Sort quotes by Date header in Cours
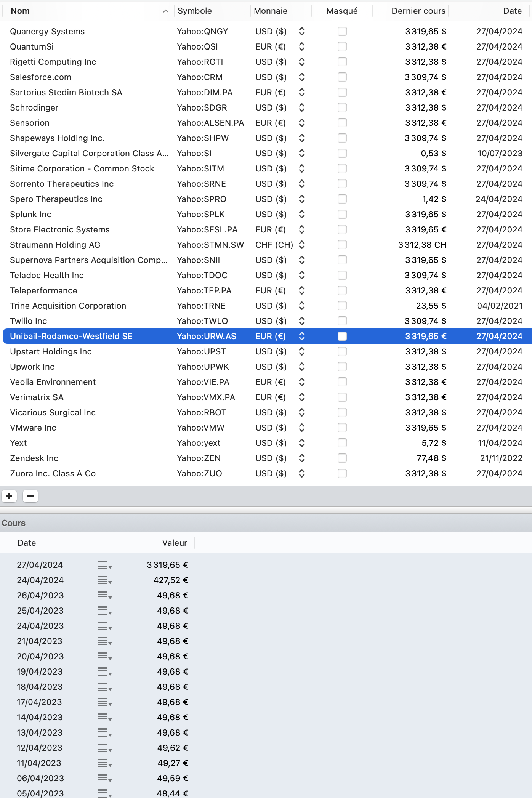The width and height of the screenshot is (532, 798). pyautogui.click(x=27, y=543)
